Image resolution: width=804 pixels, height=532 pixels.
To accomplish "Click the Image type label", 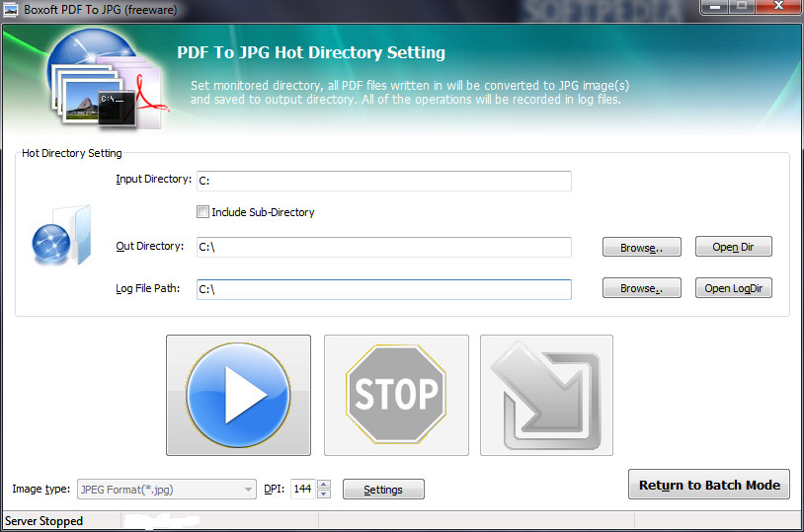I will 41,489.
